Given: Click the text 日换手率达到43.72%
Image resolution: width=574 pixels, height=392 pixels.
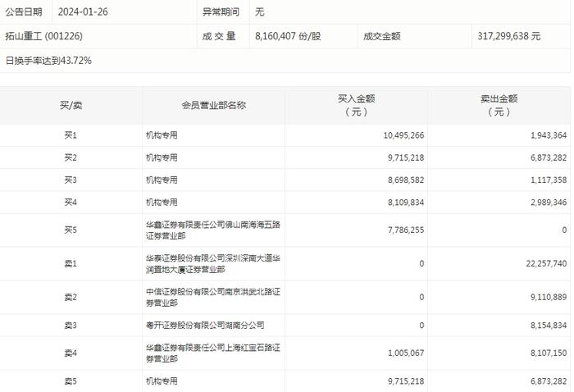Looking at the screenshot, I should point(48,61).
